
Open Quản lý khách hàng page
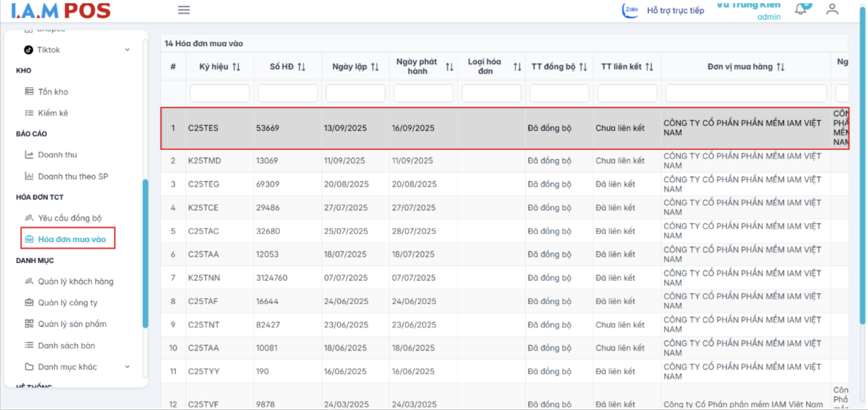(x=75, y=282)
